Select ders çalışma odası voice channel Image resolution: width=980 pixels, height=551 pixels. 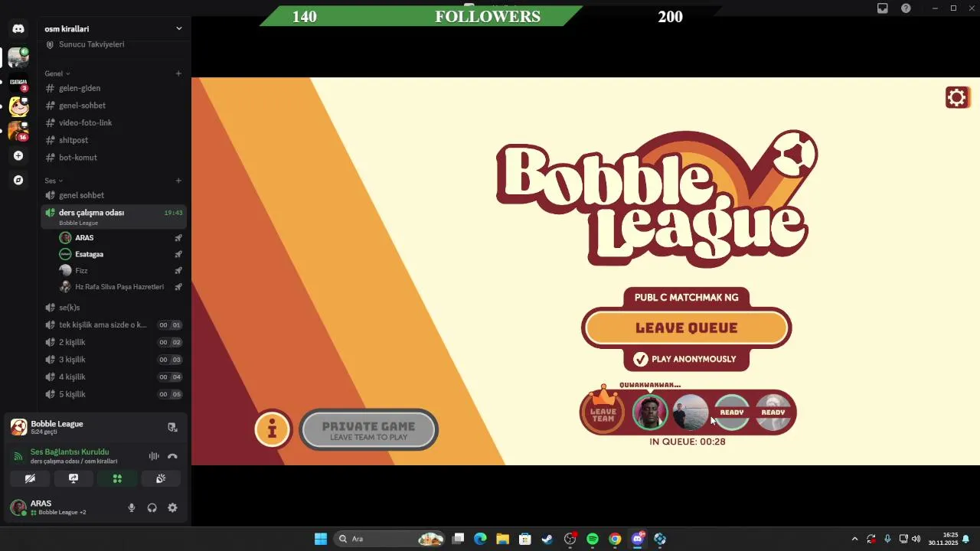tap(113, 217)
